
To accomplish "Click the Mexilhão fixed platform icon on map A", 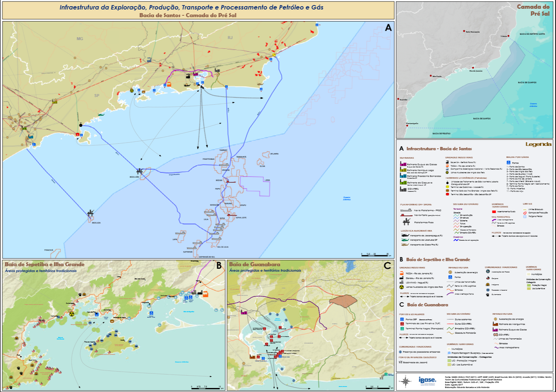I will pyautogui.click(x=139, y=171).
